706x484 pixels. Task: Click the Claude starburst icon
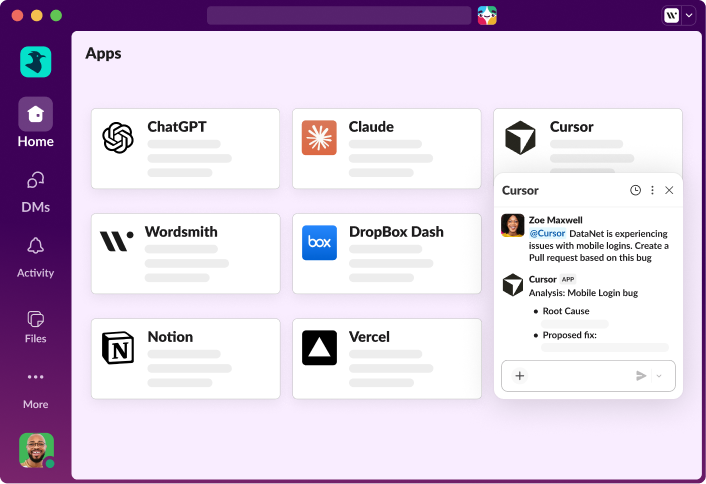pos(319,138)
